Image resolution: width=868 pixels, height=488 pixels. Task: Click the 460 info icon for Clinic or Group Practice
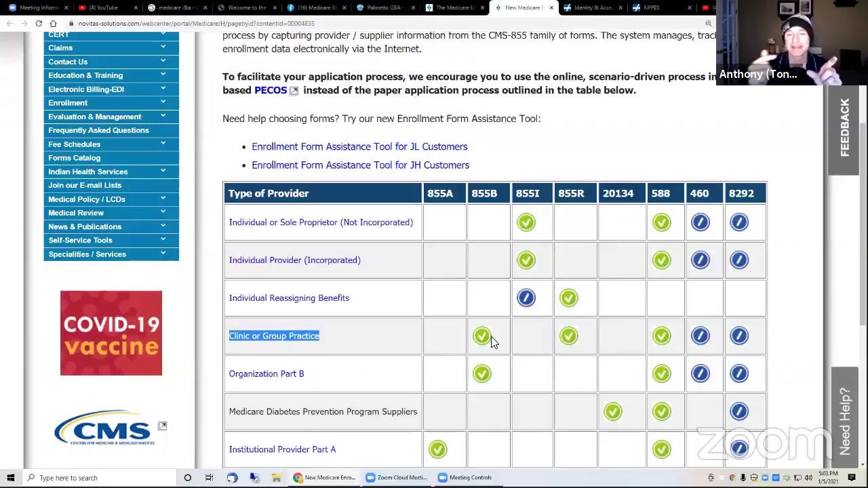coord(700,336)
